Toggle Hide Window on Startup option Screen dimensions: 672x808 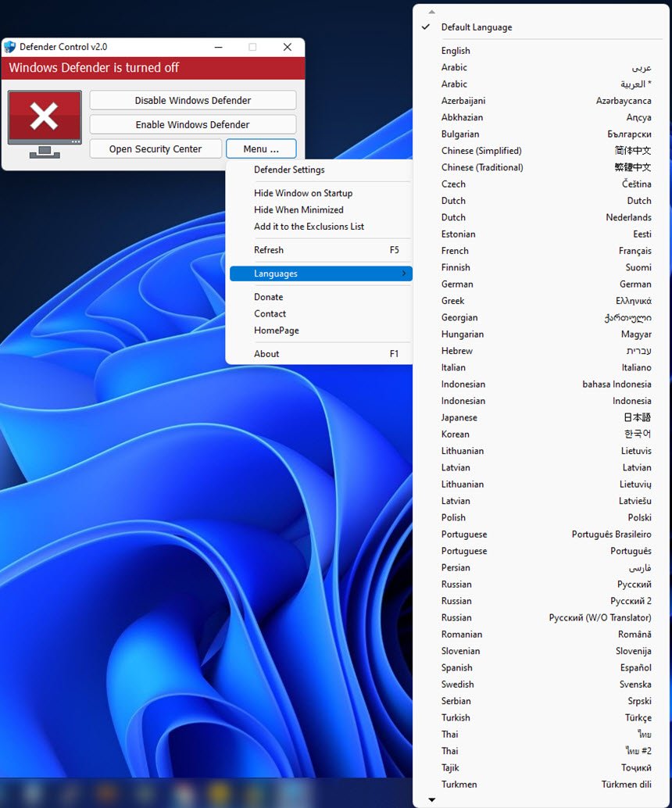(x=320, y=193)
